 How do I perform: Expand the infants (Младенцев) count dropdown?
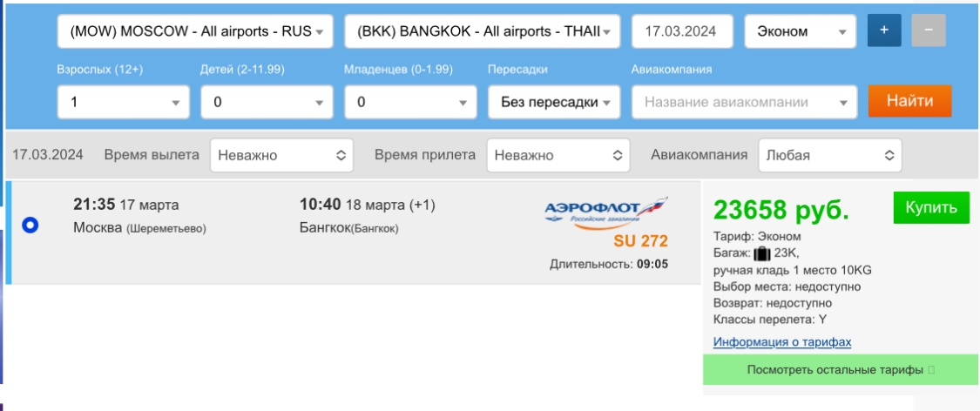tap(411, 102)
